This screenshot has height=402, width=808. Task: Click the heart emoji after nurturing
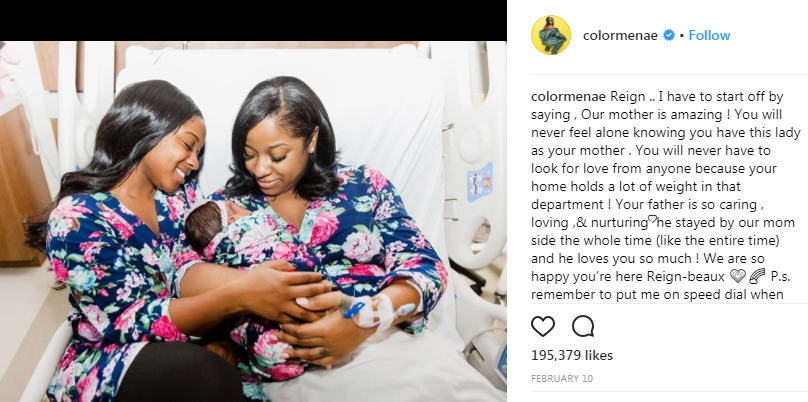point(652,219)
